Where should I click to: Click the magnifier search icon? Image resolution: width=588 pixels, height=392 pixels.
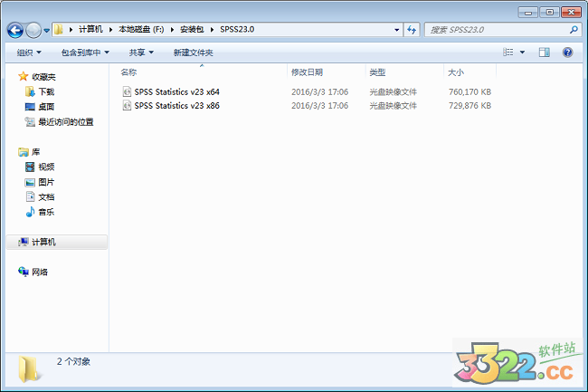(x=574, y=29)
